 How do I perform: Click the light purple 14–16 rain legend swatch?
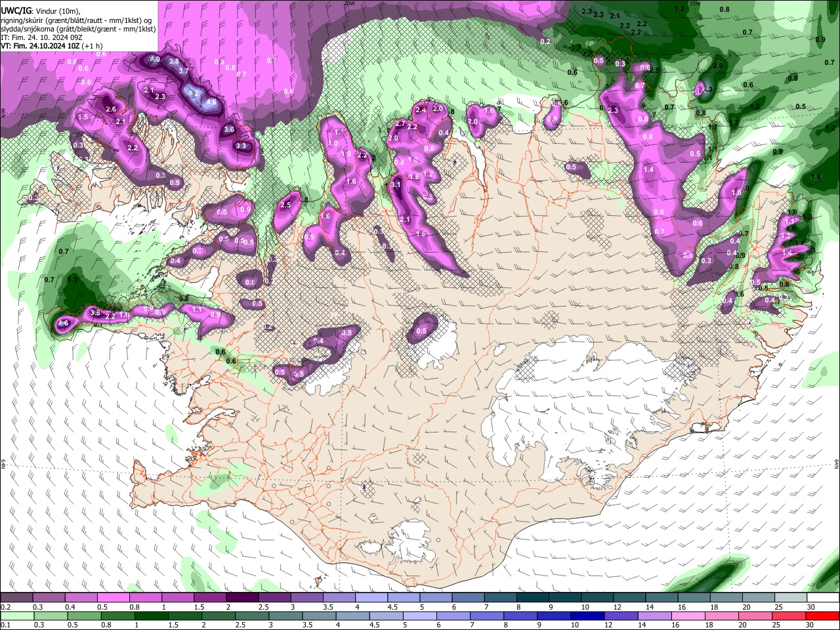pyautogui.click(x=653, y=616)
